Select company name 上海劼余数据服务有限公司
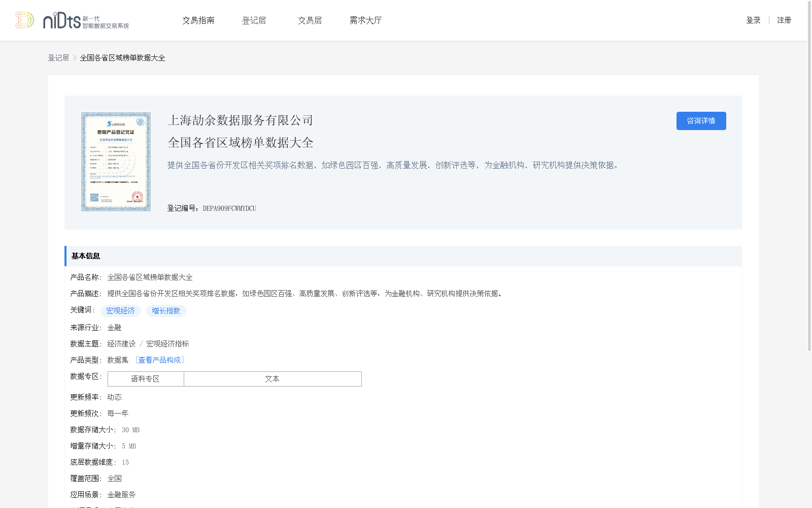This screenshot has height=508, width=812. coord(241,120)
